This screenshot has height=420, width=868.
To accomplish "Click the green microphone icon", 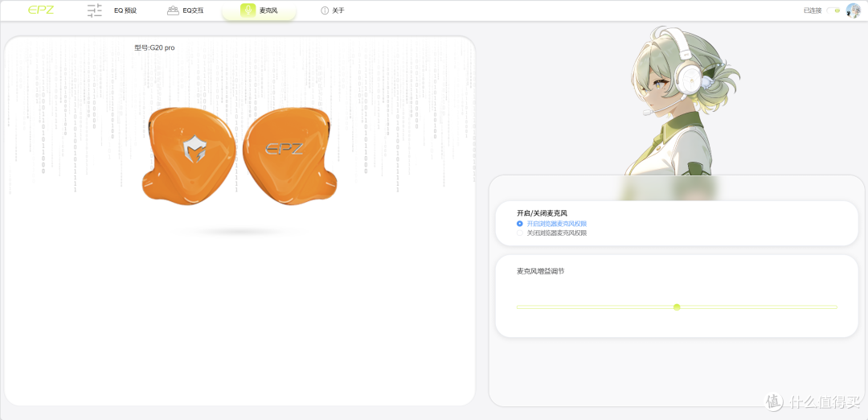I will pos(248,10).
